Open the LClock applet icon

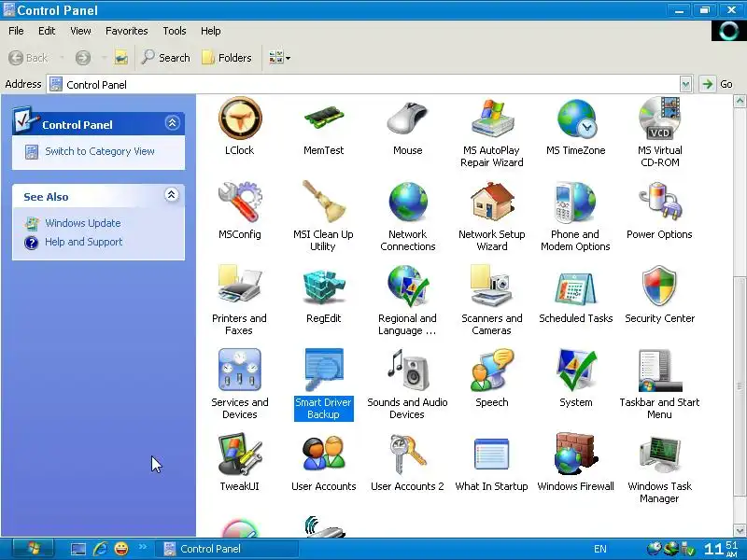pyautogui.click(x=240, y=119)
